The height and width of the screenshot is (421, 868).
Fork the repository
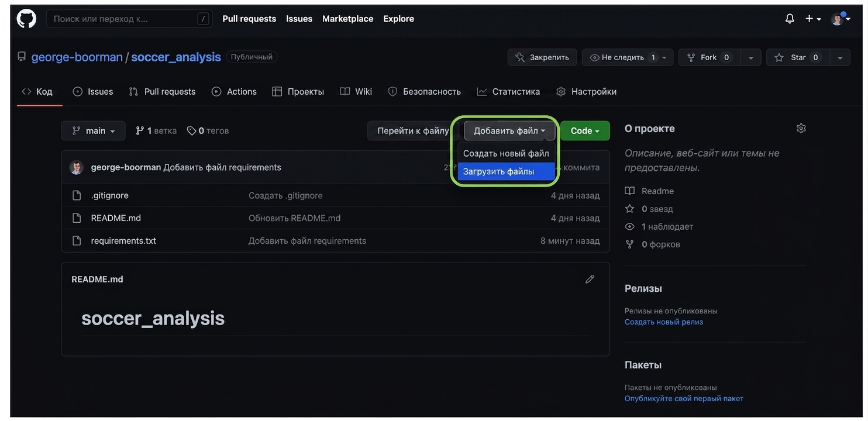709,57
